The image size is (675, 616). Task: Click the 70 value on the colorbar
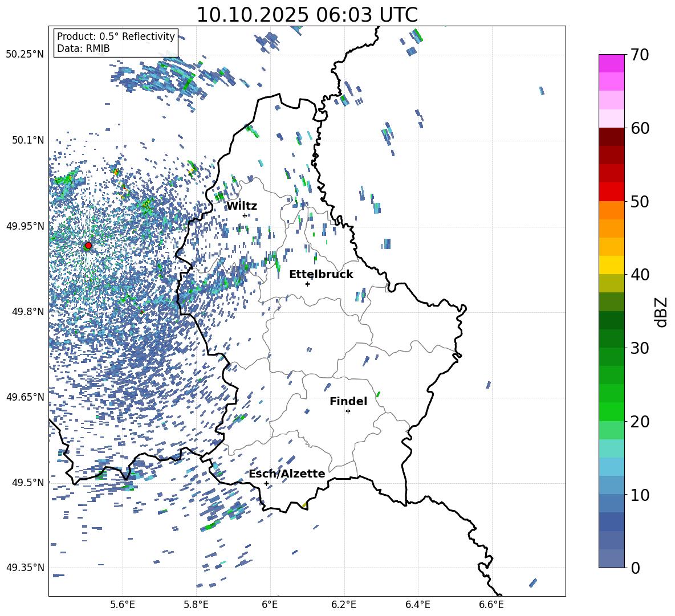coord(640,55)
